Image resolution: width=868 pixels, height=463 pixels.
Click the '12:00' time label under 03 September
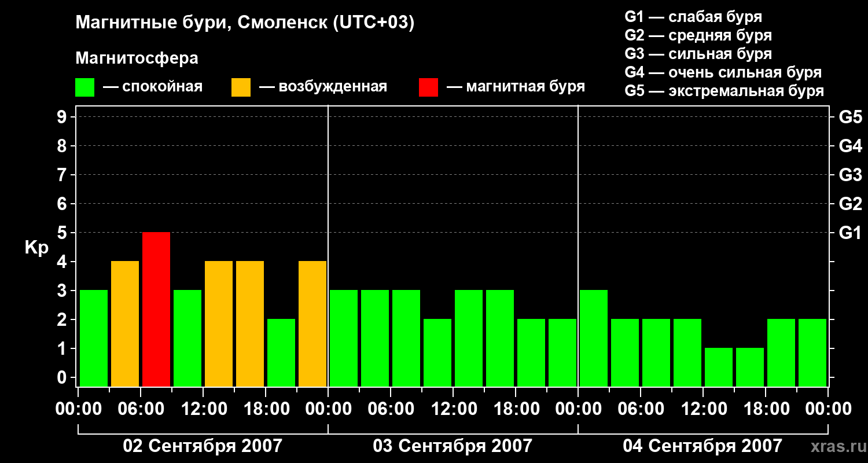453,409
